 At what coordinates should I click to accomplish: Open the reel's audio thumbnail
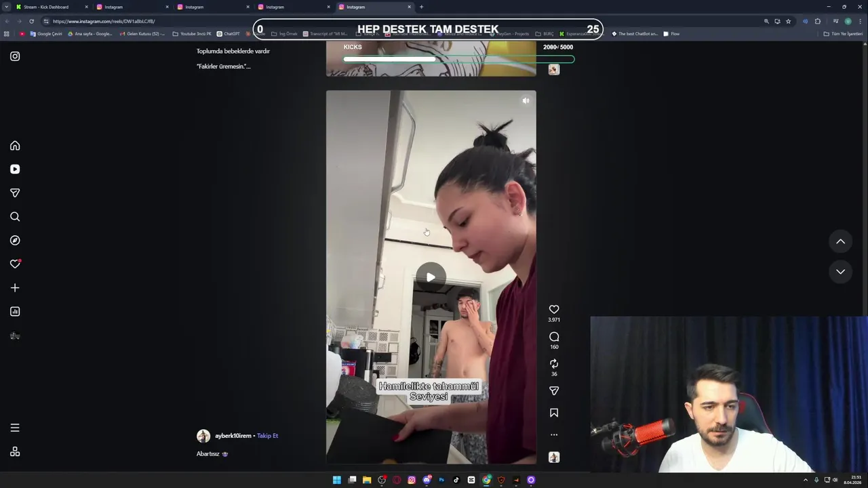[554, 457]
